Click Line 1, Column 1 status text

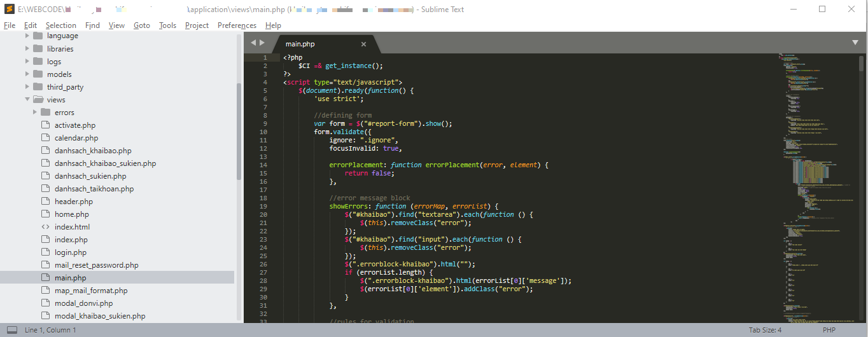tap(50, 330)
